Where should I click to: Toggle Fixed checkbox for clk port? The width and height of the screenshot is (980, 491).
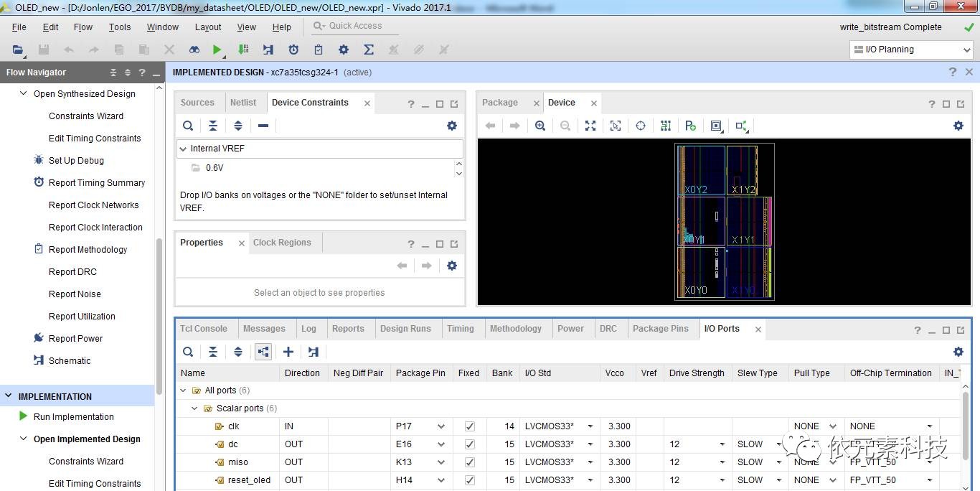(x=469, y=426)
